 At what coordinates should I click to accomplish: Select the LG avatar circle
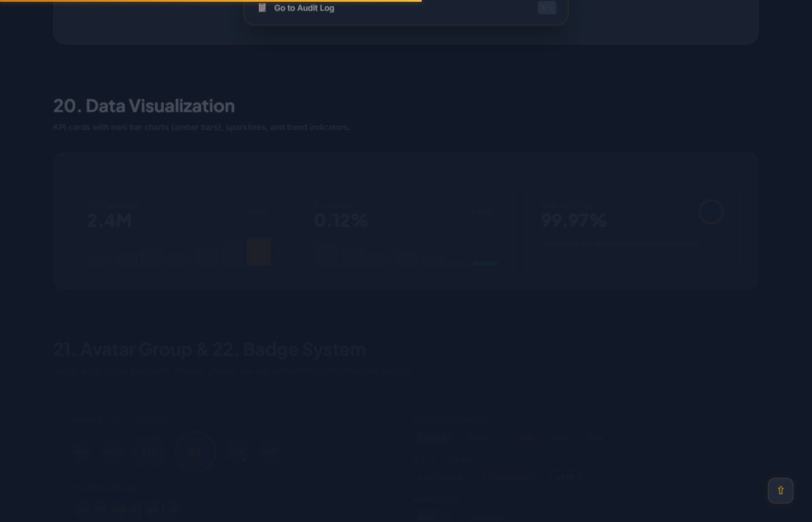(x=149, y=452)
